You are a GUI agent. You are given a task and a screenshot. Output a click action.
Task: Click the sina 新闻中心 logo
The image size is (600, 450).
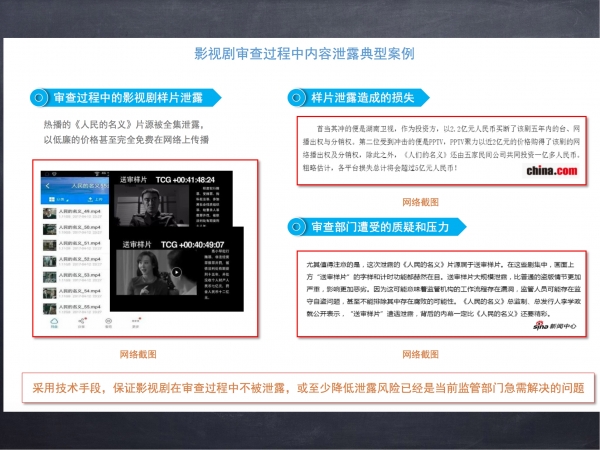point(554,326)
